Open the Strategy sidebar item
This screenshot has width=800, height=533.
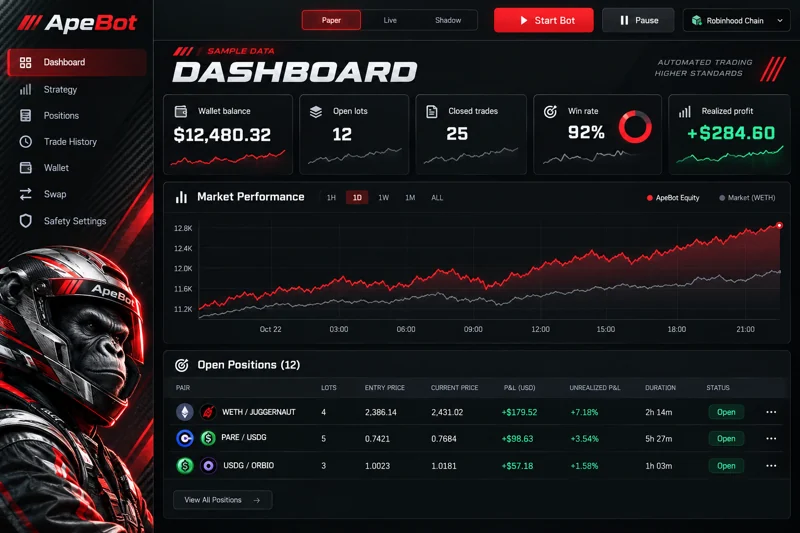coord(60,89)
